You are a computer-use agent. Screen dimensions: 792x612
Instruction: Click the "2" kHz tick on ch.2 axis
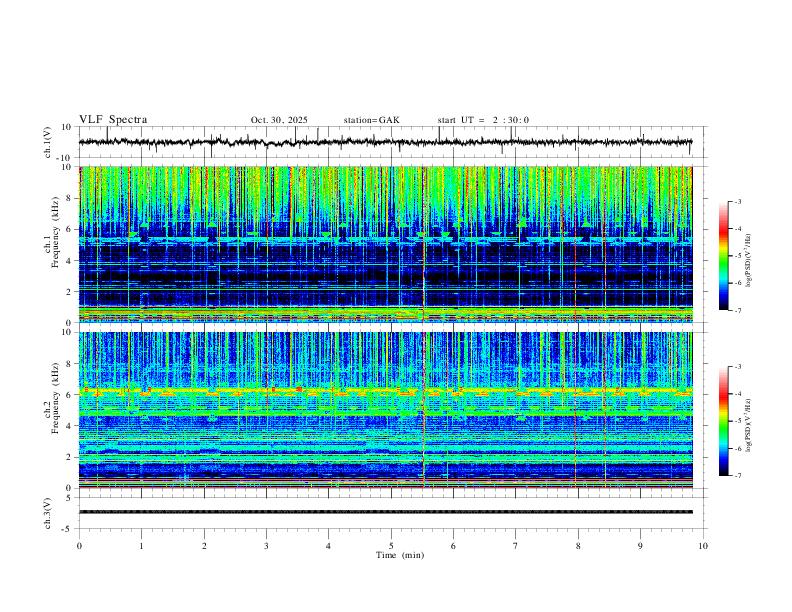pos(70,457)
